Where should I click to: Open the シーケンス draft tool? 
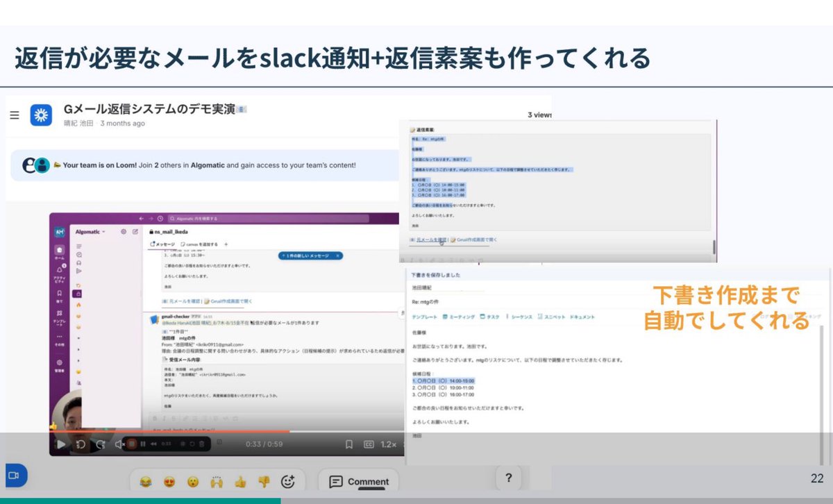point(519,317)
